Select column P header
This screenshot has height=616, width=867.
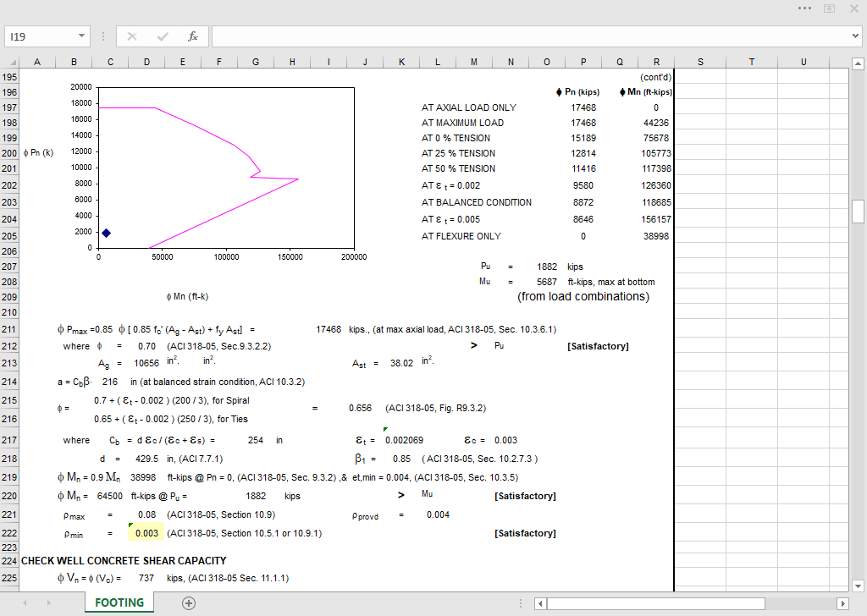tap(583, 62)
